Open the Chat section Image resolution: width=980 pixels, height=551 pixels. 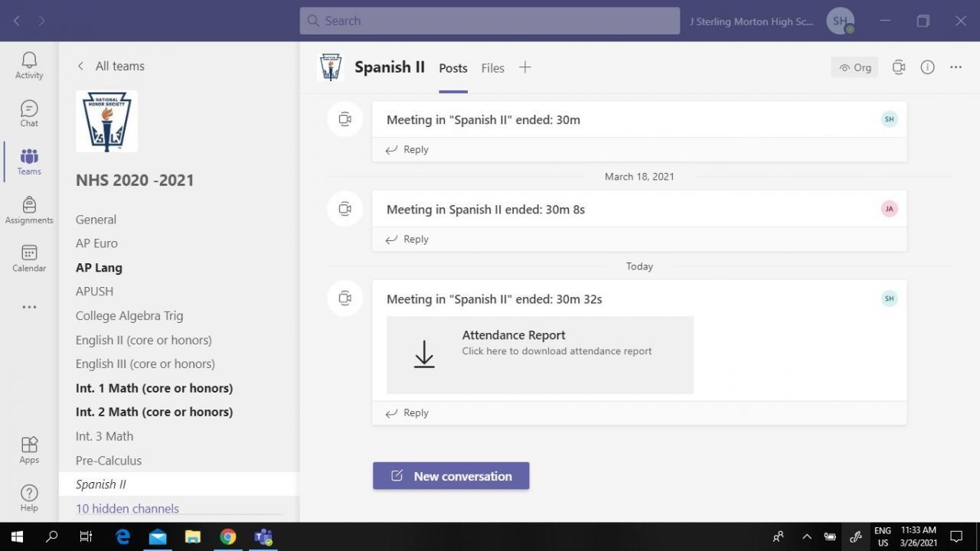click(x=29, y=113)
